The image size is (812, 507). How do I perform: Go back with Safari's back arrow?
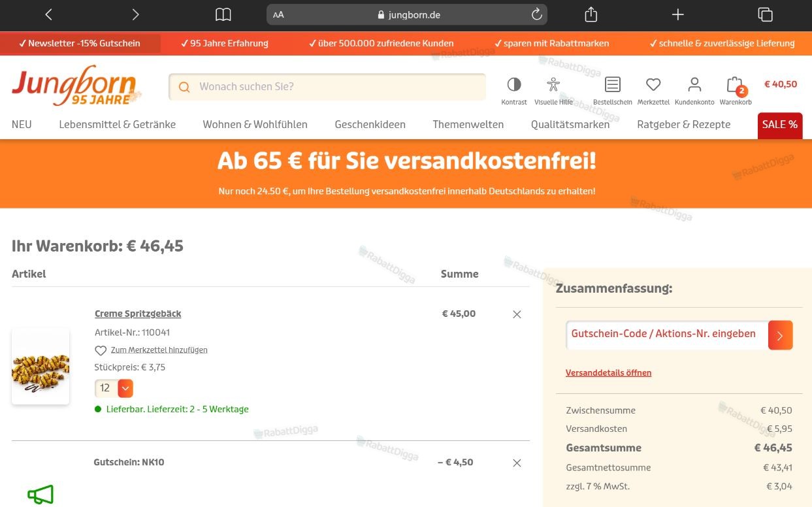pyautogui.click(x=48, y=14)
